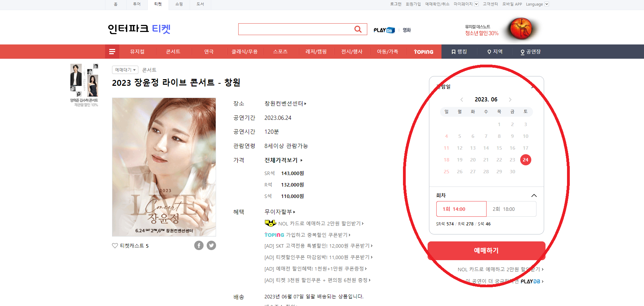Click the concert poster image
This screenshot has width=644, height=306.
click(164, 167)
